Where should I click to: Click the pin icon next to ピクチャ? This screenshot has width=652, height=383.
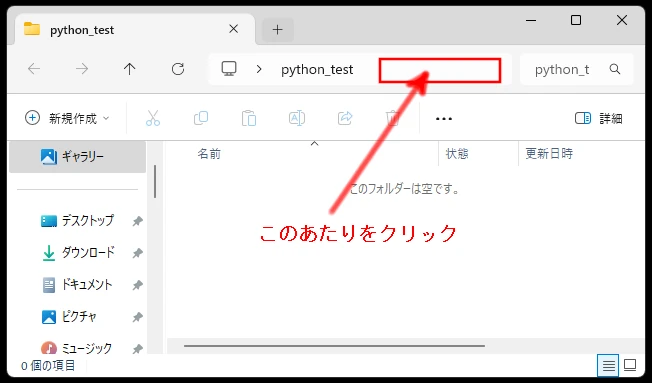coord(138,318)
